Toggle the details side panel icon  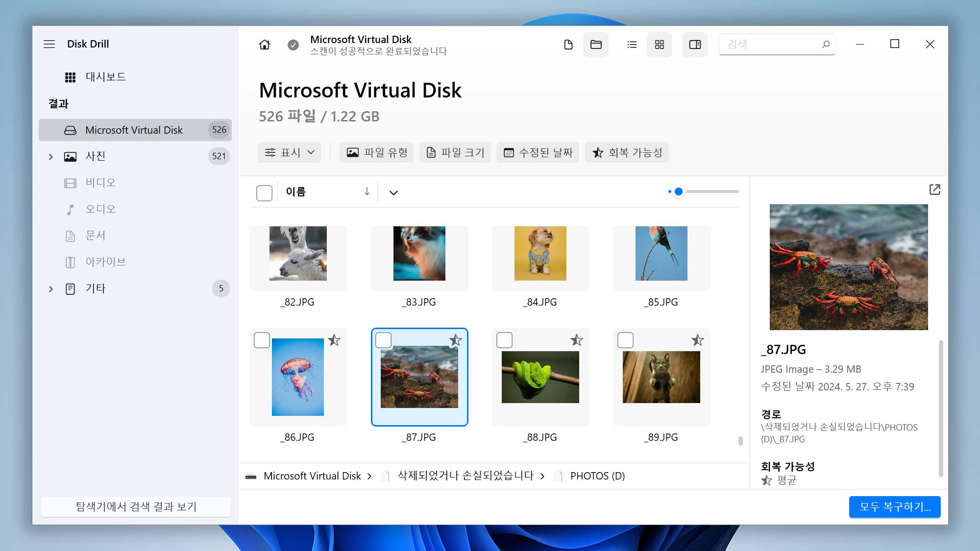pos(694,44)
